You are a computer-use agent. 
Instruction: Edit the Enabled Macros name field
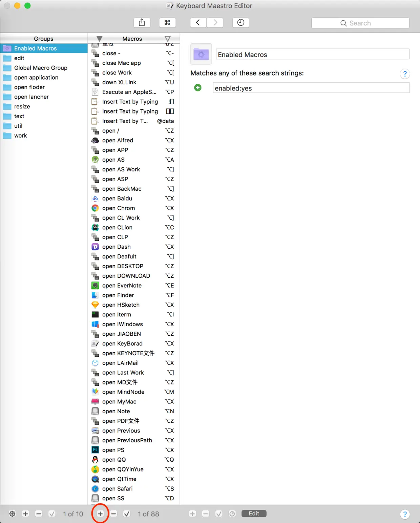pyautogui.click(x=313, y=55)
